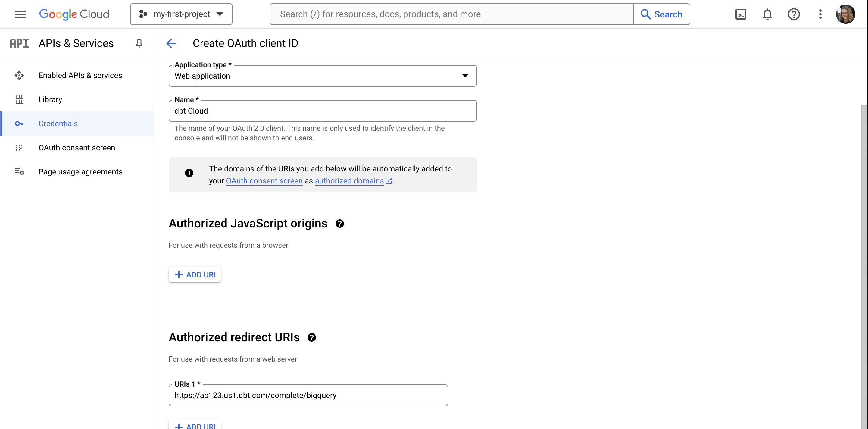The width and height of the screenshot is (868, 429).
Task: Click the Page usage agreements sidebar item
Action: (x=80, y=172)
